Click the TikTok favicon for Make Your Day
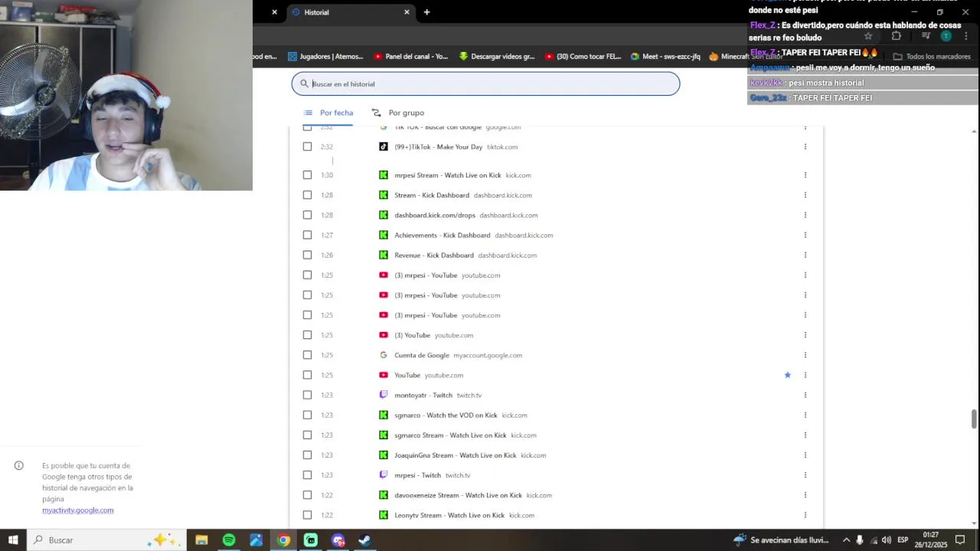The width and height of the screenshot is (980, 551). point(384,147)
